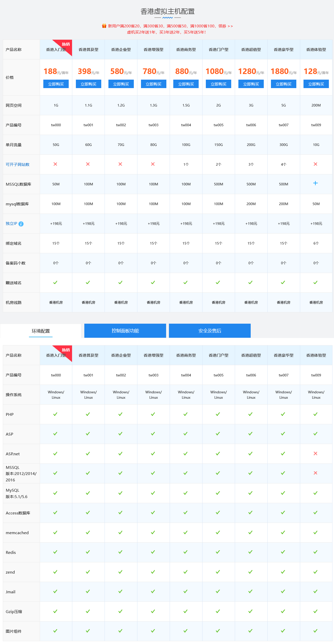Click the blue plus icon in MSSQL数据库 row
The width and height of the screenshot is (334, 644).
316,183
